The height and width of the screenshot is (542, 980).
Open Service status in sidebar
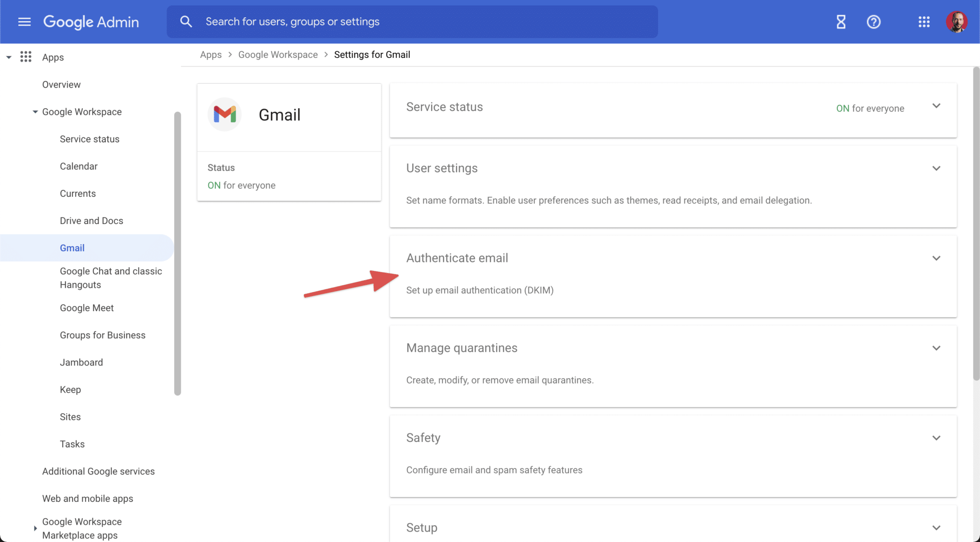pos(89,139)
